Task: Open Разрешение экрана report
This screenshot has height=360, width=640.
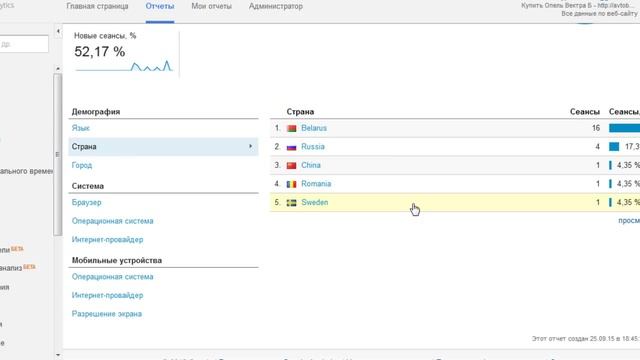Action: click(107, 314)
